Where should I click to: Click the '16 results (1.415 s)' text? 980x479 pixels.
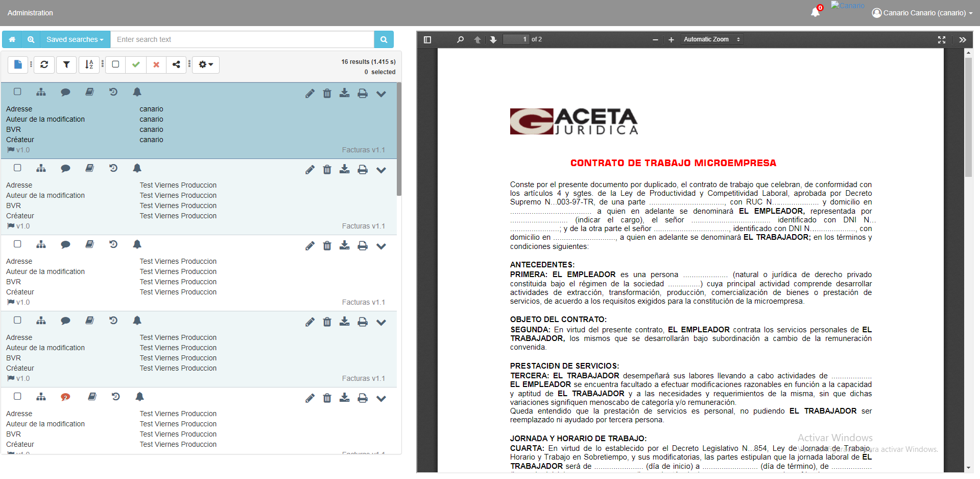[368, 62]
